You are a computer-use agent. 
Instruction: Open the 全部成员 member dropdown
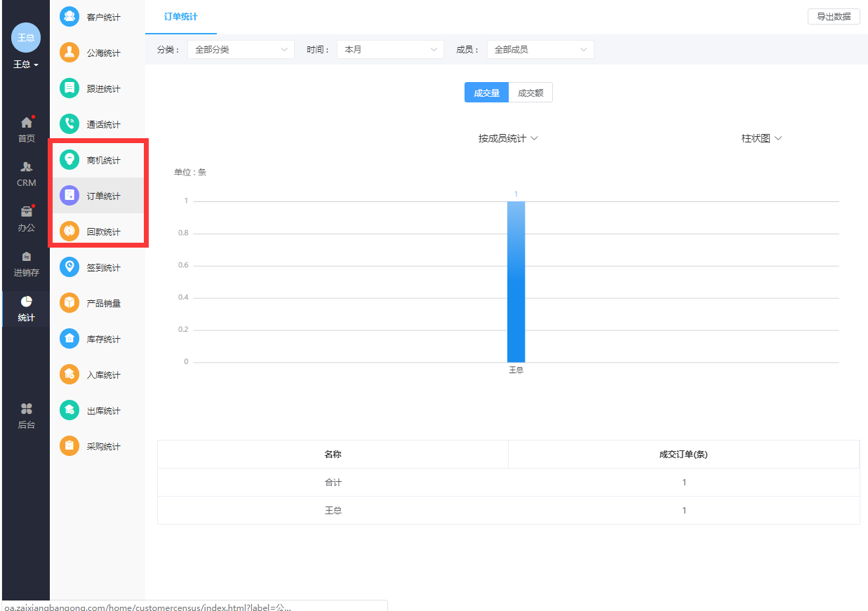[540, 50]
